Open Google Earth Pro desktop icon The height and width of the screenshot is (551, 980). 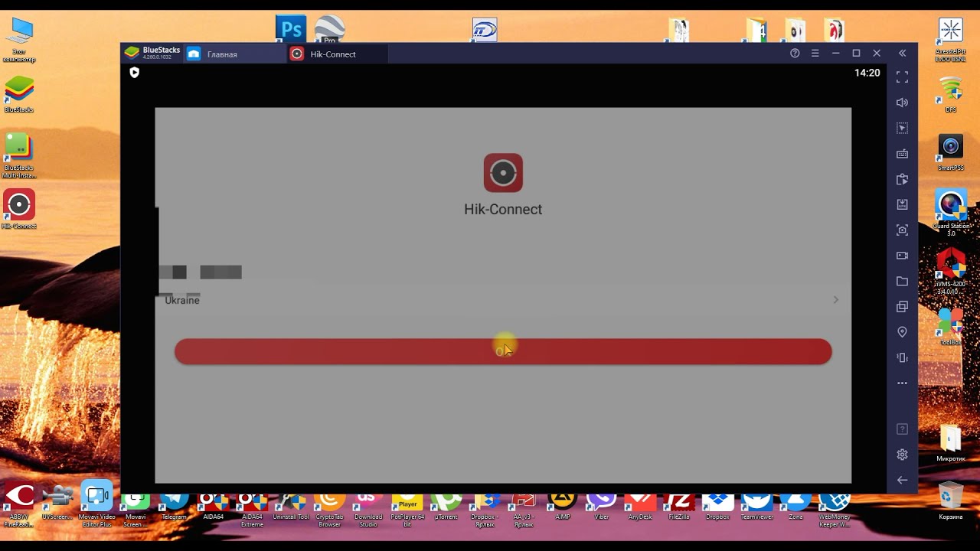point(330,29)
